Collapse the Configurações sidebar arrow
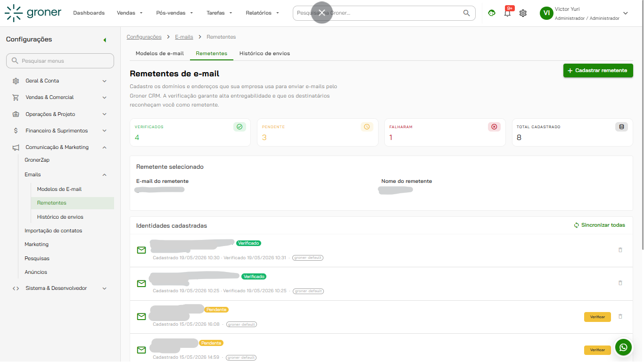The image size is (644, 362). (105, 40)
